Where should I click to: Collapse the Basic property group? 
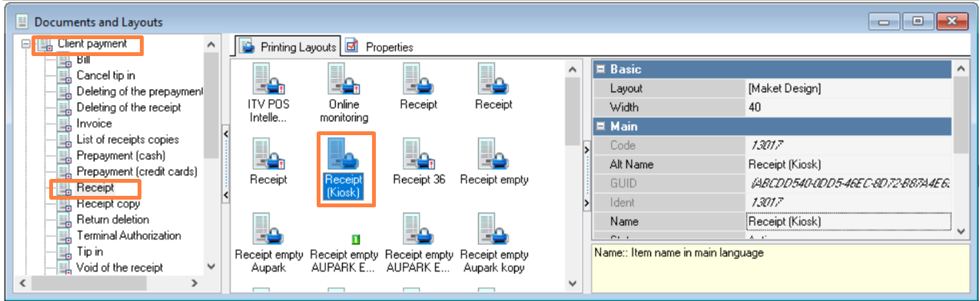[x=601, y=69]
